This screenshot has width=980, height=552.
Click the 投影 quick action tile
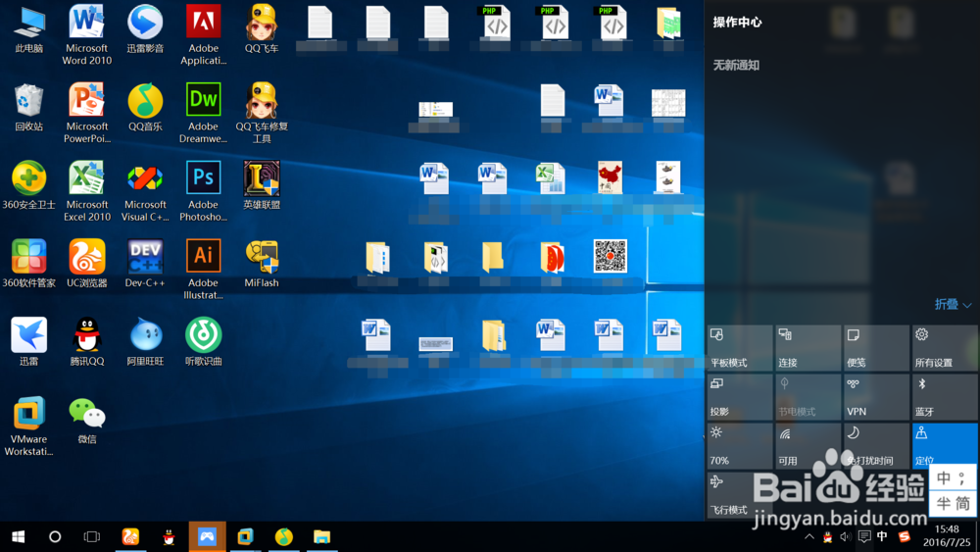pos(739,397)
